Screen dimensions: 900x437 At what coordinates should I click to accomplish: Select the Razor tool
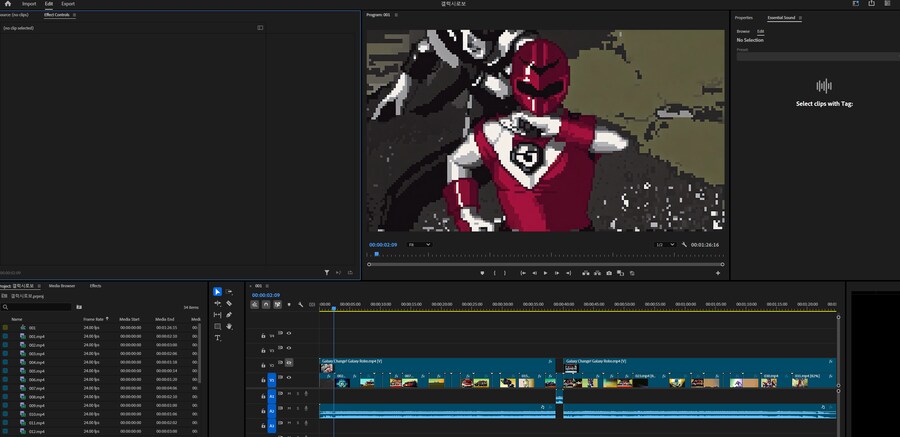(x=229, y=303)
